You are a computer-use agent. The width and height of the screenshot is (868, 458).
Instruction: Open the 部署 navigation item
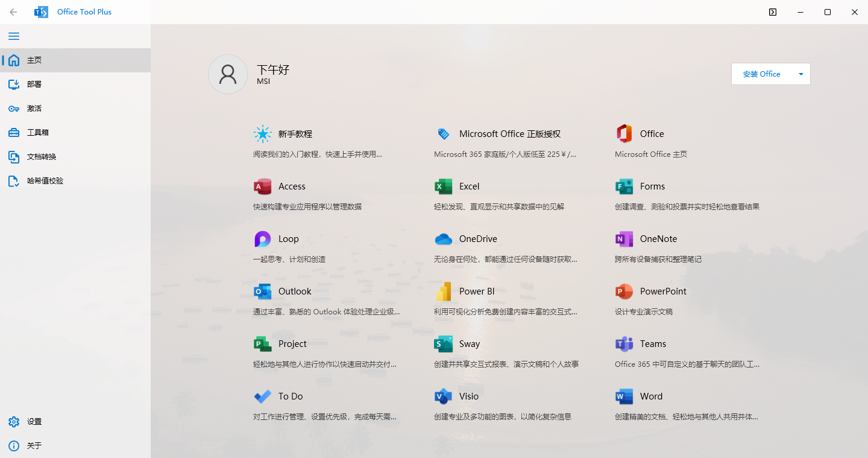(75, 84)
